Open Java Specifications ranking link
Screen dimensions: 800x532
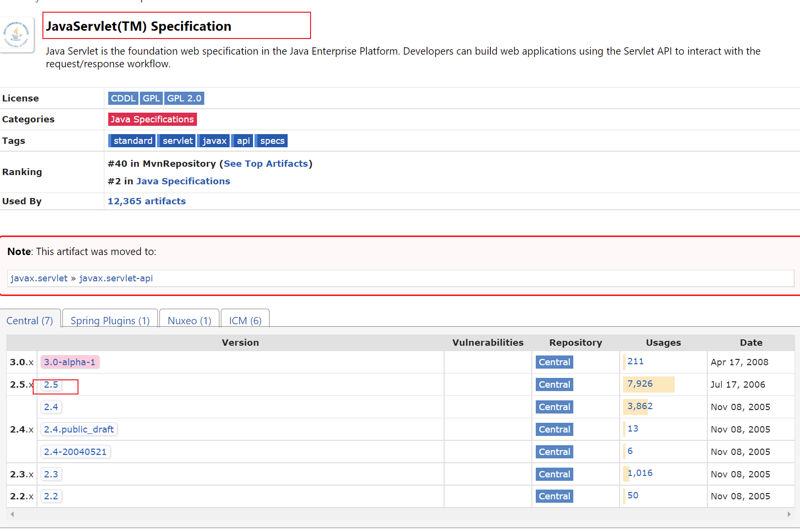pos(183,181)
